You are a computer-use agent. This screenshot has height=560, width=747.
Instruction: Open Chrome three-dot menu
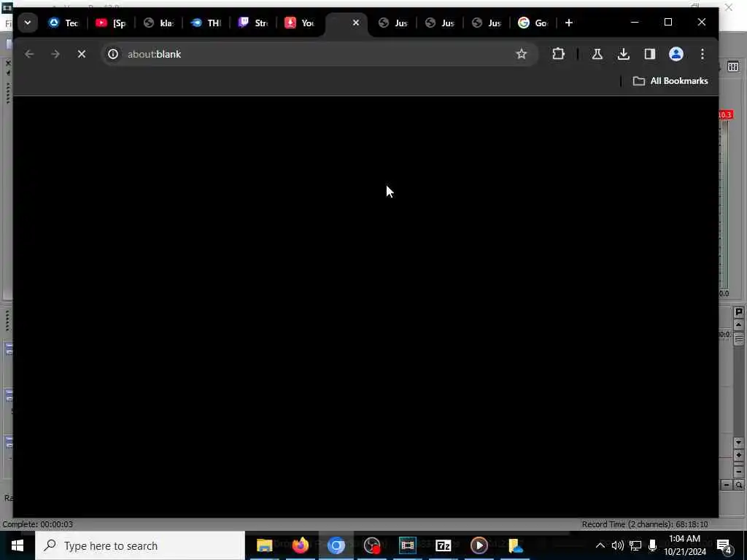703,54
